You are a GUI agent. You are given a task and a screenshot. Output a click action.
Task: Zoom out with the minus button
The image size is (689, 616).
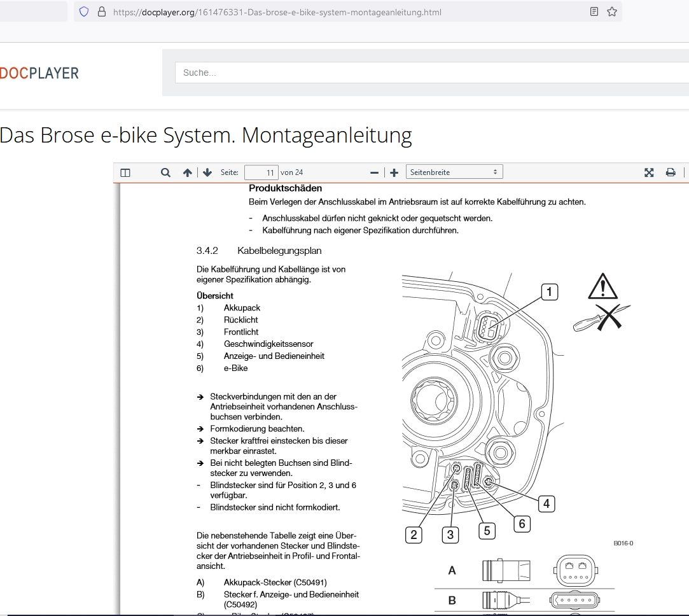point(374,173)
